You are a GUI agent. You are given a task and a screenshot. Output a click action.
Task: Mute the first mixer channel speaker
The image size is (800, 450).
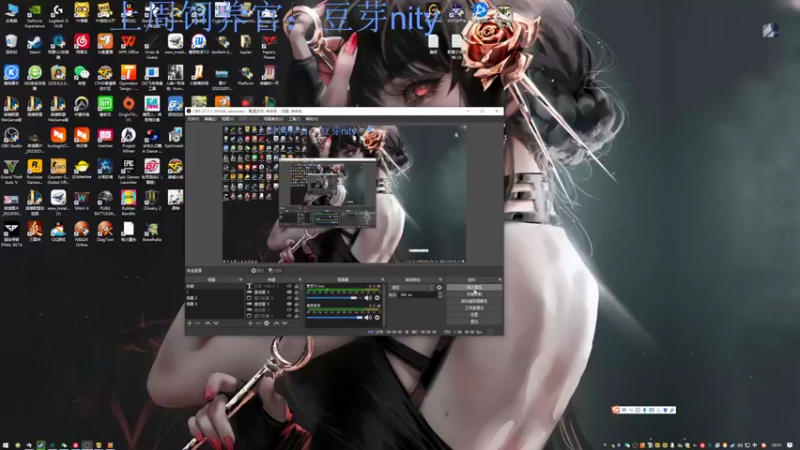pyautogui.click(x=368, y=297)
